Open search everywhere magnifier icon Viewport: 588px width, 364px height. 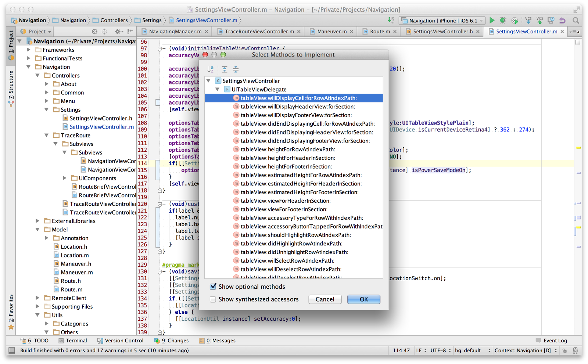[576, 20]
